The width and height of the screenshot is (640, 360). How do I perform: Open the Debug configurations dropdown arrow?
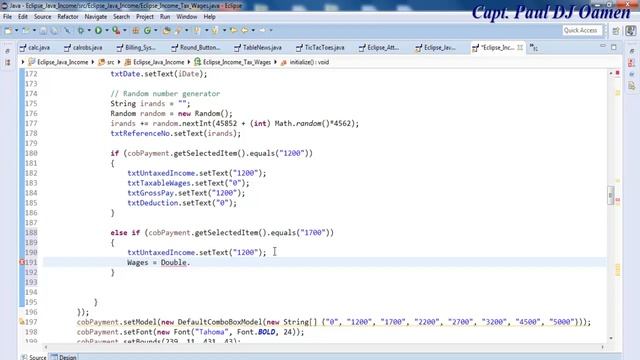[x=89, y=30]
